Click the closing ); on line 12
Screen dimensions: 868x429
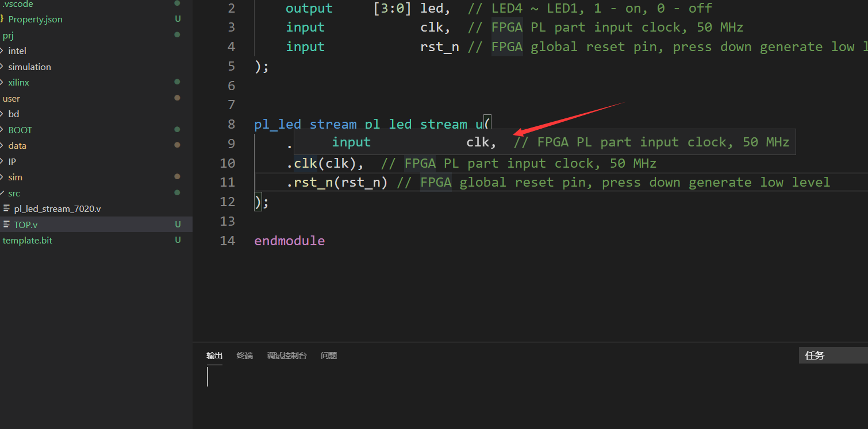click(x=262, y=202)
